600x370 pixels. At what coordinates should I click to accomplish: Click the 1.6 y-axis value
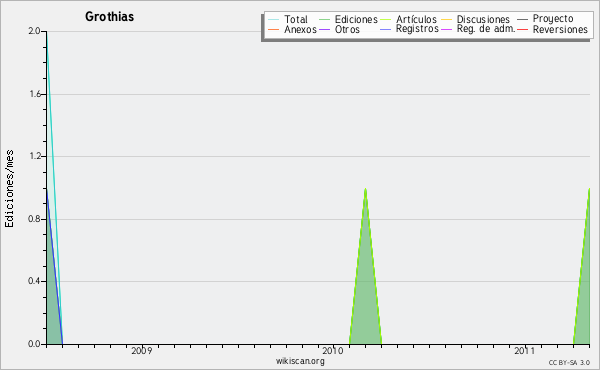click(34, 94)
